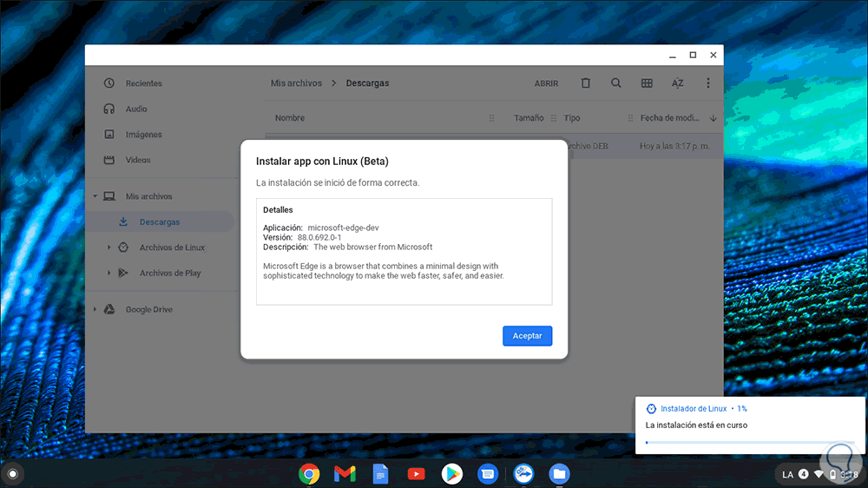Go to Mis archivos breadcrumb
This screenshot has height=488, width=868.
[296, 83]
